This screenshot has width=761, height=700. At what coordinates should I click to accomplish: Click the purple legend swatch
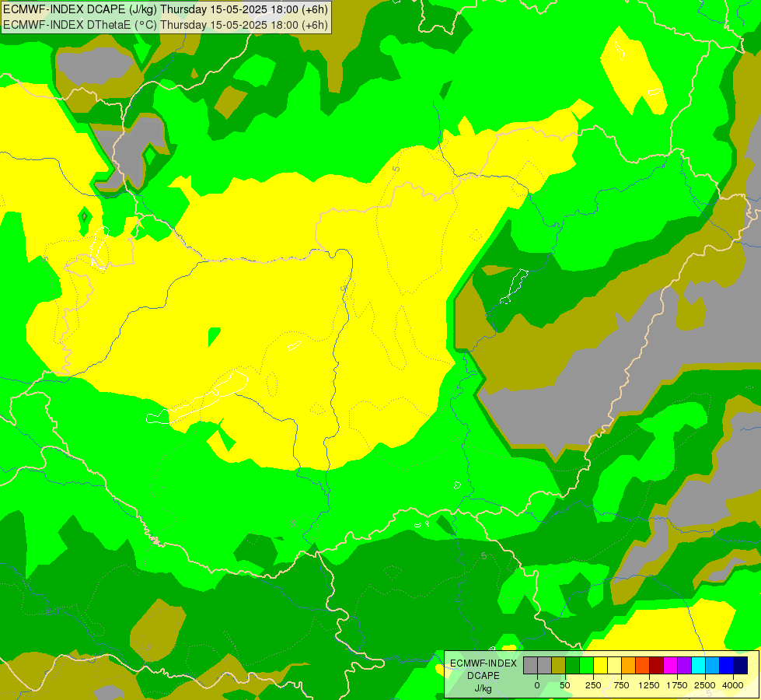click(684, 666)
